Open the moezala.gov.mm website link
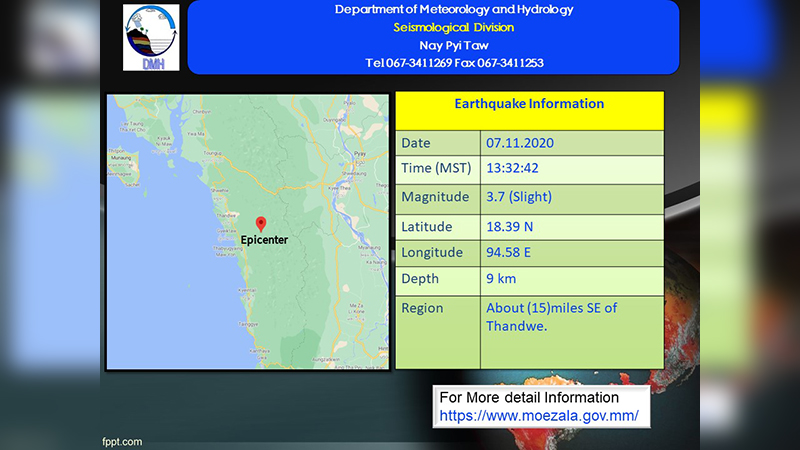This screenshot has height=450, width=800. (539, 415)
